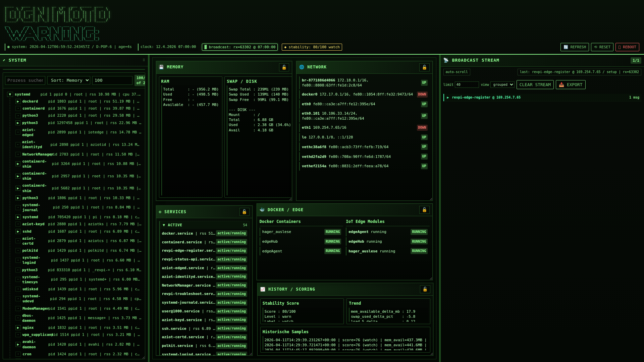
Task: Click the Memory panel lock icon
Action: [284, 67]
